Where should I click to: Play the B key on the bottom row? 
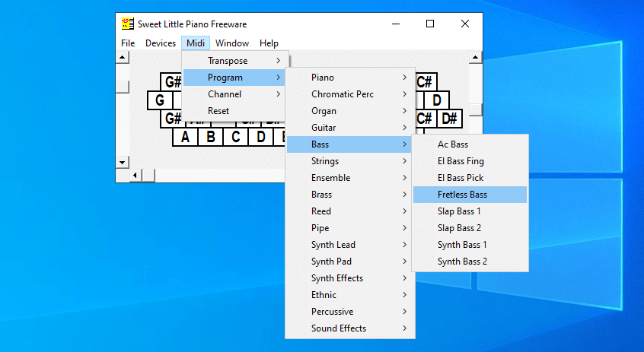[211, 137]
